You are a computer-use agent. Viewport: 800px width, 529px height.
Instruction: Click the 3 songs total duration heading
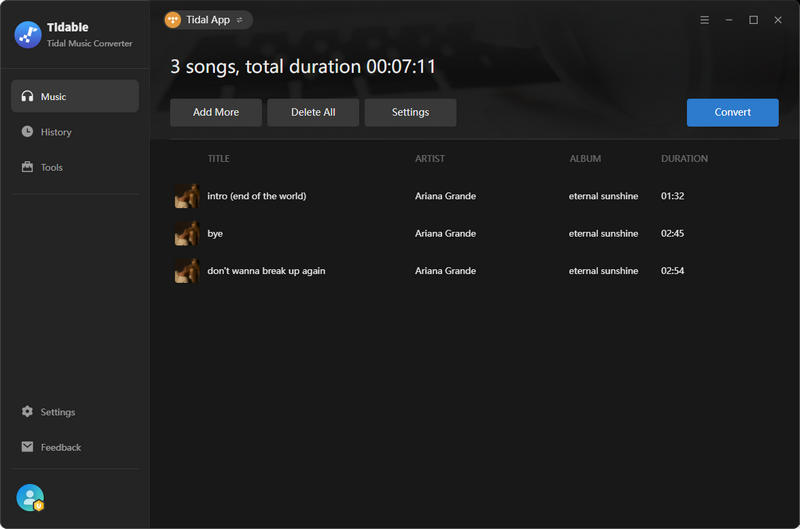click(303, 67)
